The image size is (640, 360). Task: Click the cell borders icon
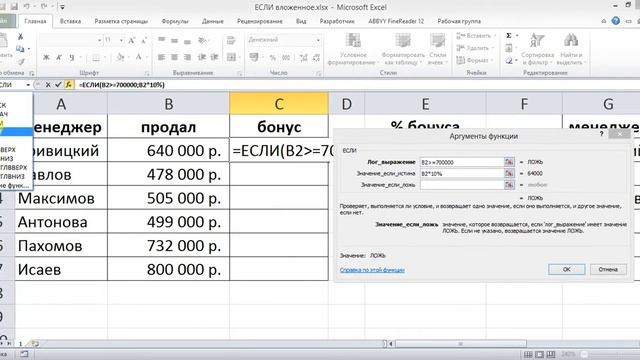(x=96, y=58)
